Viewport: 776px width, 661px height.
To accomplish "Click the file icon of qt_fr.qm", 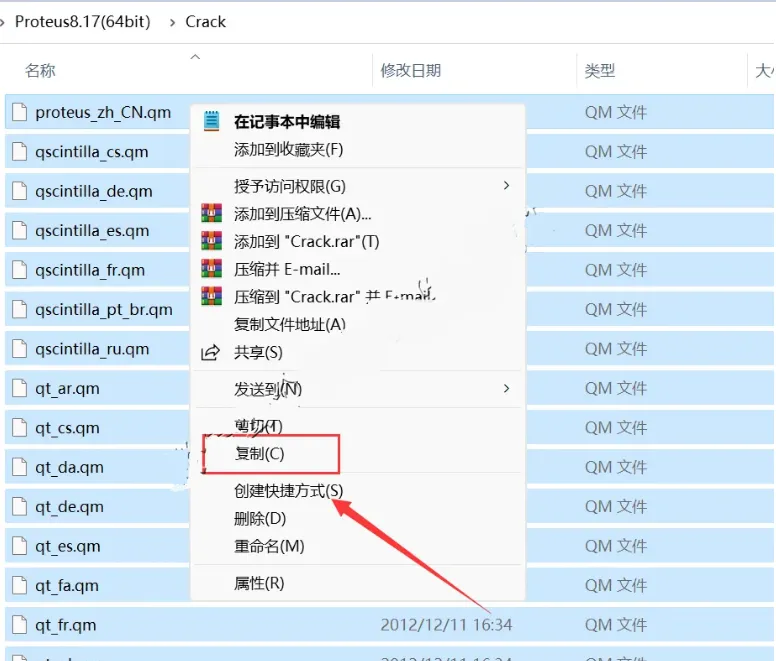I will (x=19, y=625).
